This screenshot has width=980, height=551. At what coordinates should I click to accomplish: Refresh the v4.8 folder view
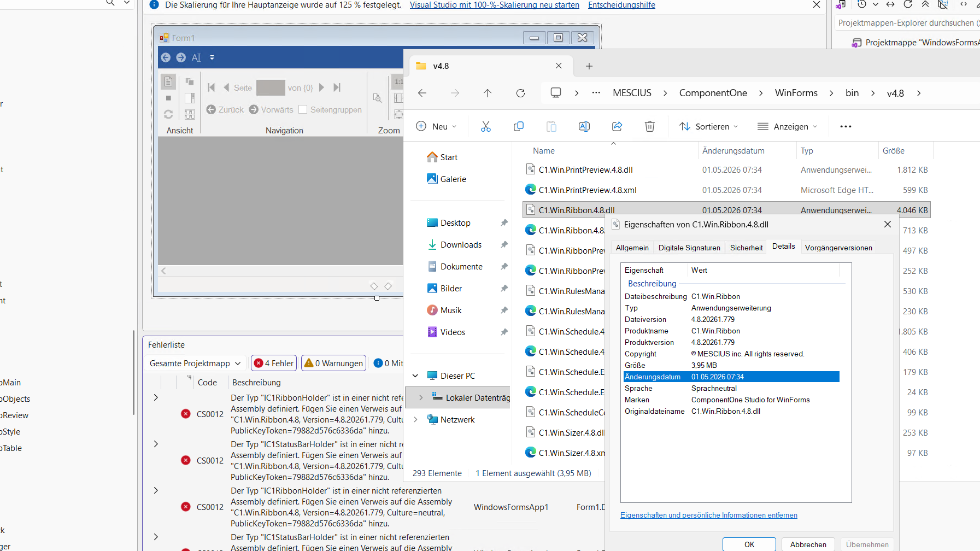[520, 93]
